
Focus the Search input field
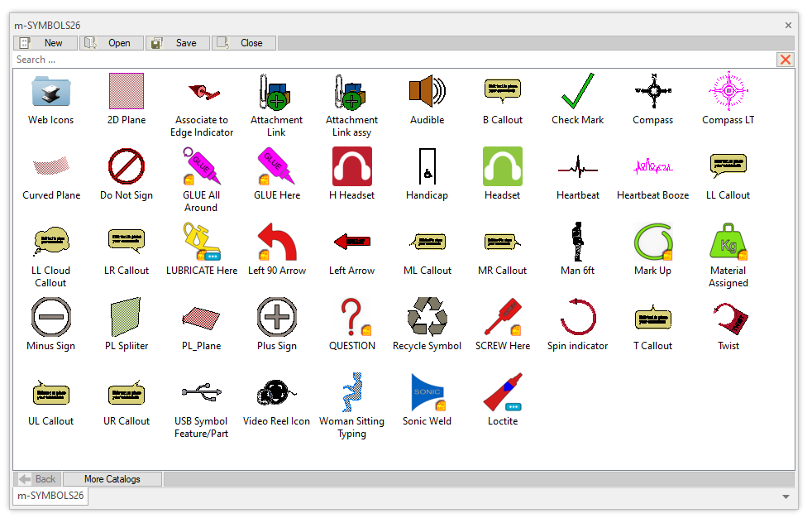[389, 60]
